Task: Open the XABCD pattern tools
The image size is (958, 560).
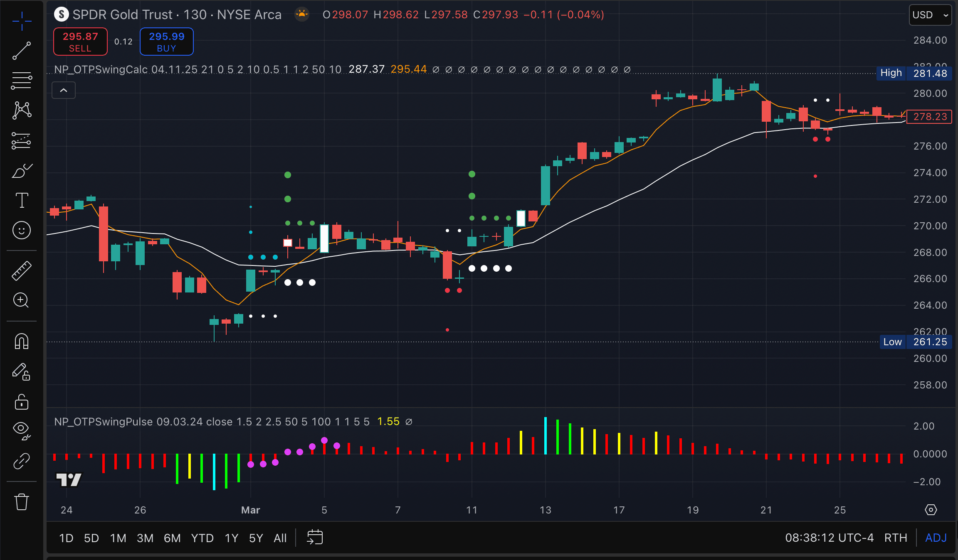Action: pyautogui.click(x=22, y=111)
